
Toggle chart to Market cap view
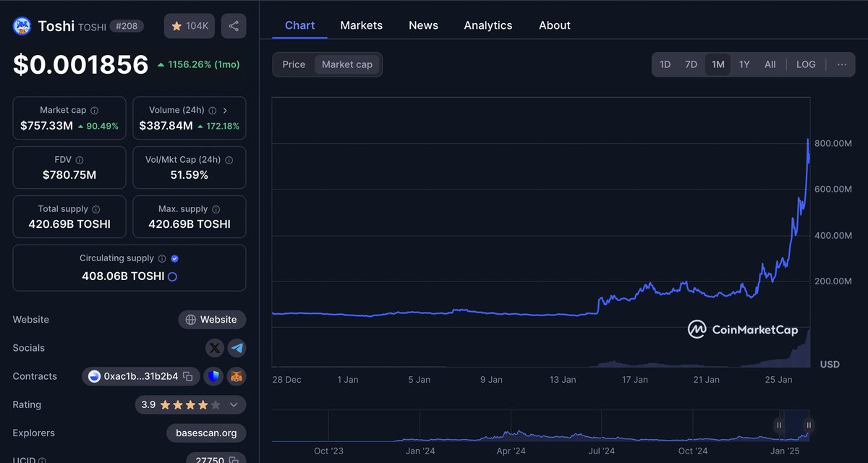(347, 64)
